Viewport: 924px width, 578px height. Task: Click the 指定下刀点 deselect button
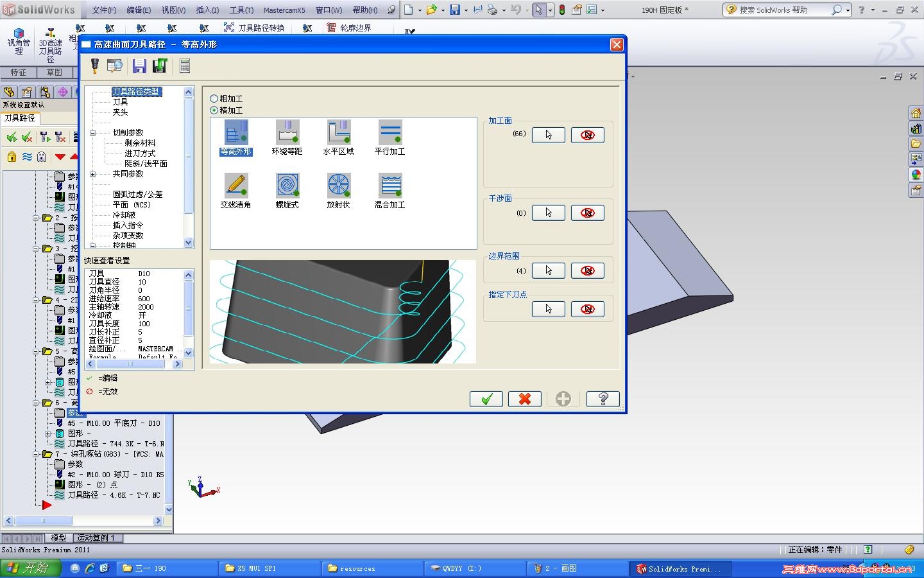587,309
